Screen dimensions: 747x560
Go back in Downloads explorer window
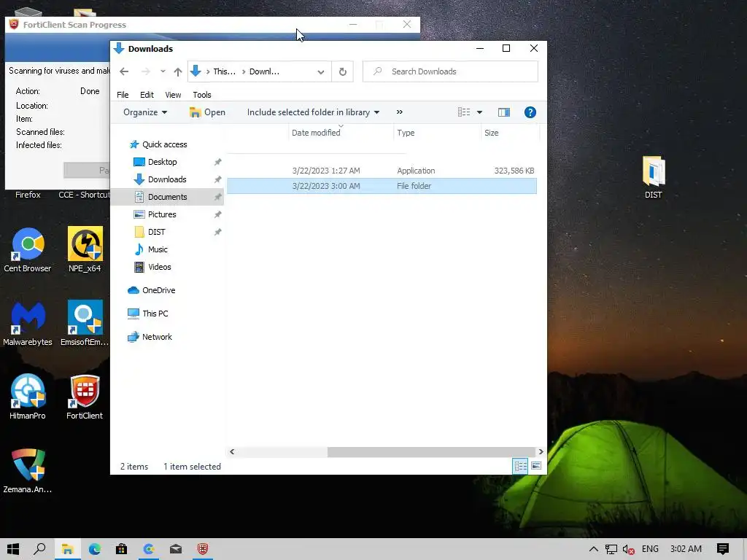click(124, 71)
